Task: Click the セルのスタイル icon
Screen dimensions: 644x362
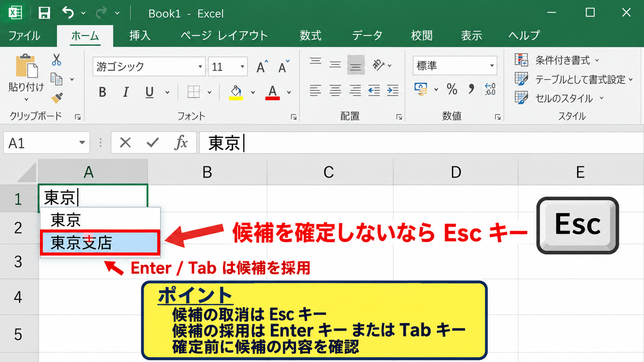Action: (x=522, y=98)
